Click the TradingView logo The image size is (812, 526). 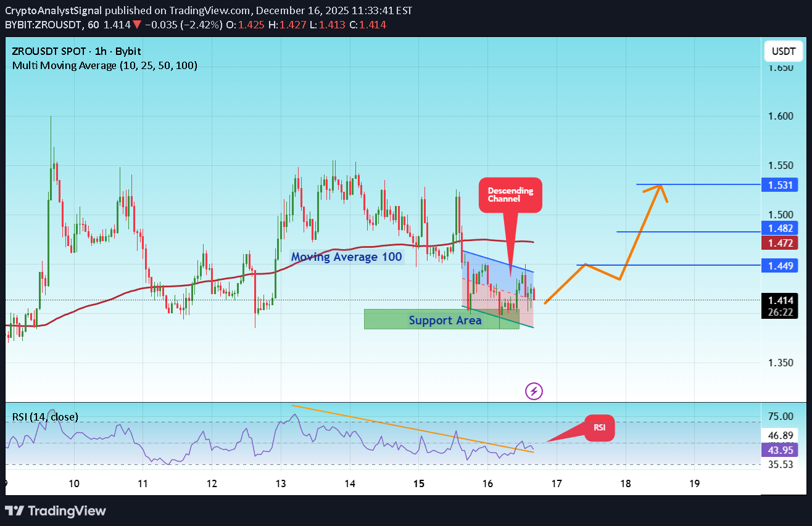[x=56, y=511]
